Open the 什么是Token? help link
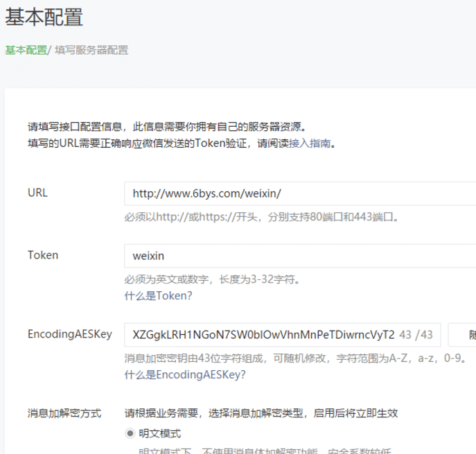Screen dimensions: 476x454 (x=158, y=295)
